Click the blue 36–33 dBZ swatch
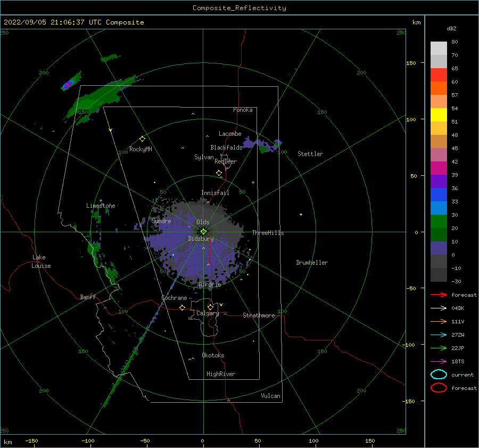This screenshot has height=448, width=479. tap(439, 195)
